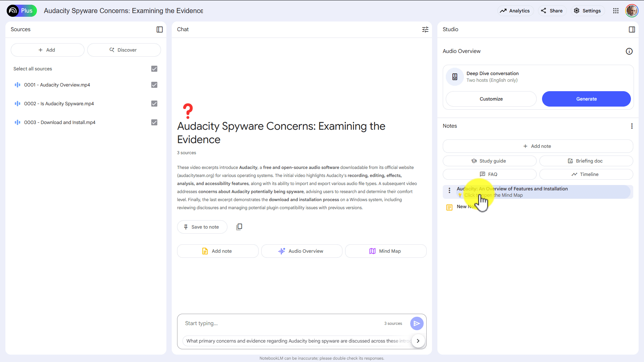Create a Briefing doc
Screen dimensions: 644x362
pos(586,161)
